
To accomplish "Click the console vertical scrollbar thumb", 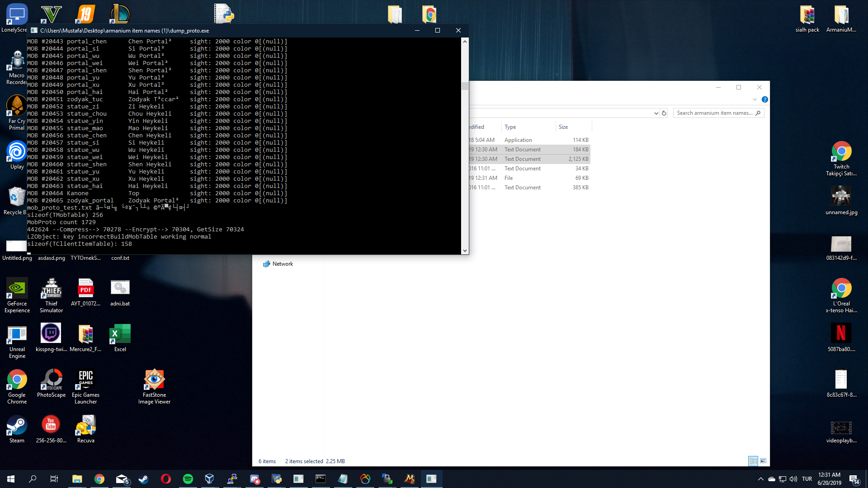I will click(x=465, y=86).
